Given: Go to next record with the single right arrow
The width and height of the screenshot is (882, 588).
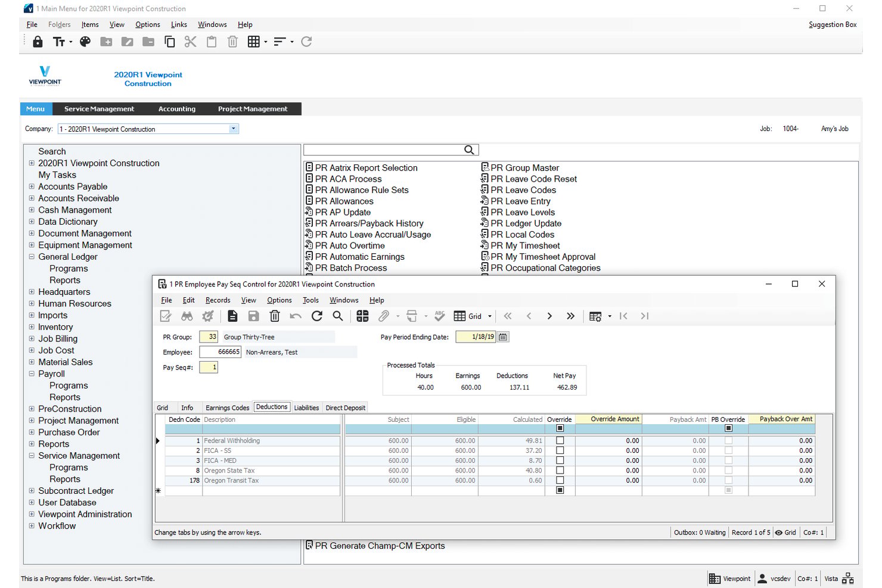Looking at the screenshot, I should click(x=549, y=316).
